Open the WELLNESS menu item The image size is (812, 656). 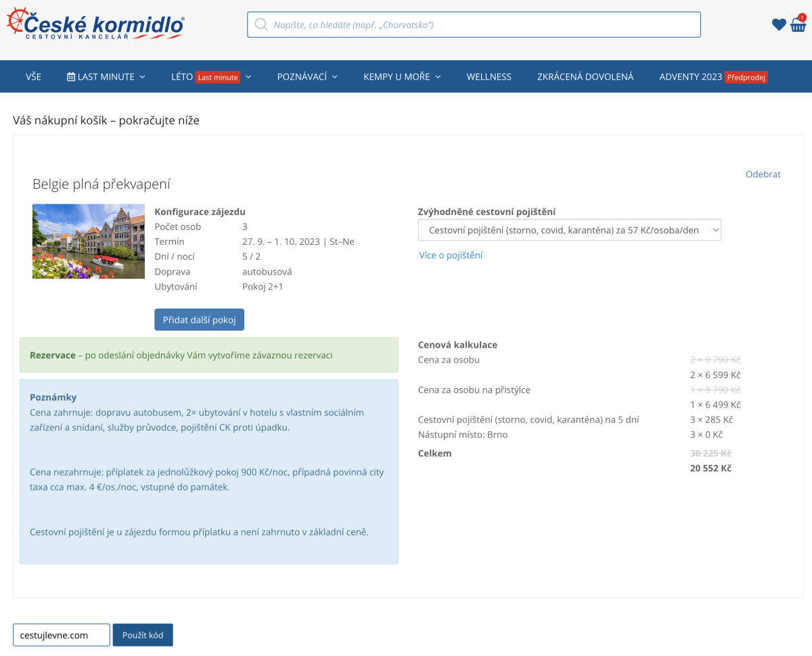[489, 77]
